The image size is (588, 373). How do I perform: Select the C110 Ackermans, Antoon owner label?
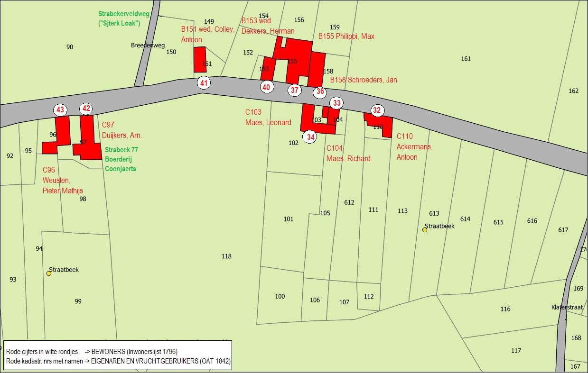coord(414,146)
